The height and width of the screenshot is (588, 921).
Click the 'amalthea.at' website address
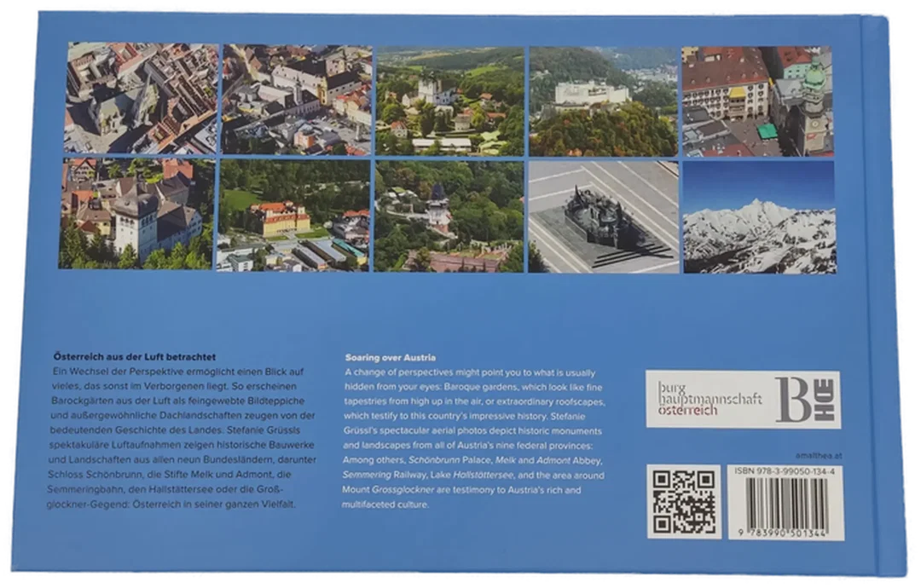819,455
